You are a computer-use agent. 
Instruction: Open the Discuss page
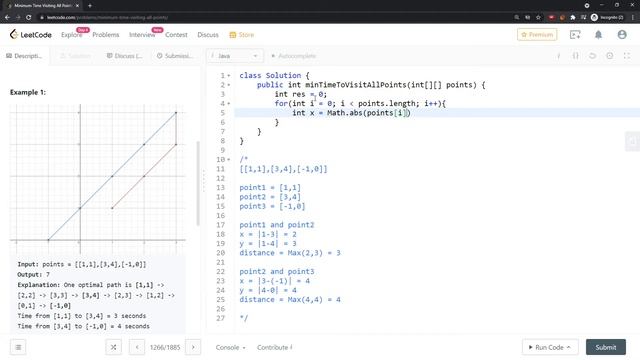tap(208, 35)
